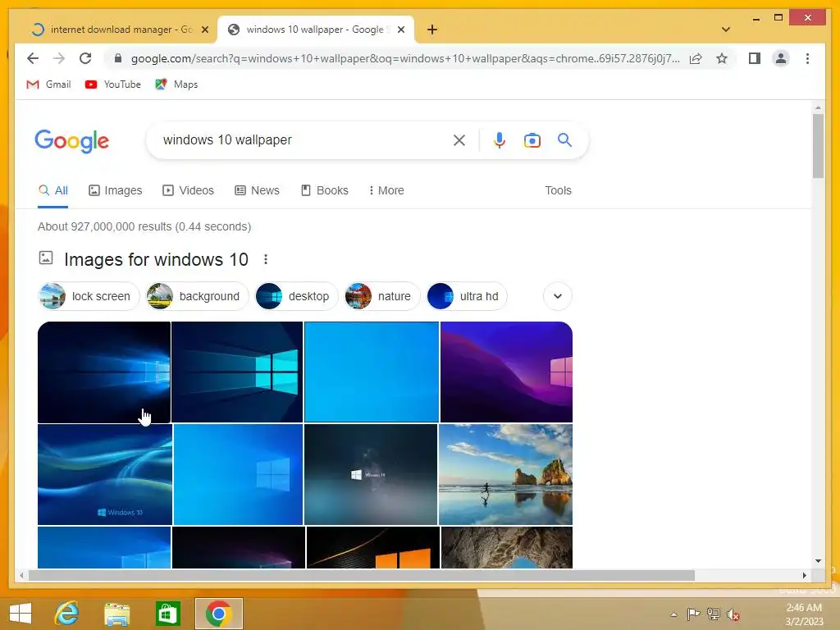Open the tab search dropdown arrow
This screenshot has width=840, height=630.
(726, 30)
